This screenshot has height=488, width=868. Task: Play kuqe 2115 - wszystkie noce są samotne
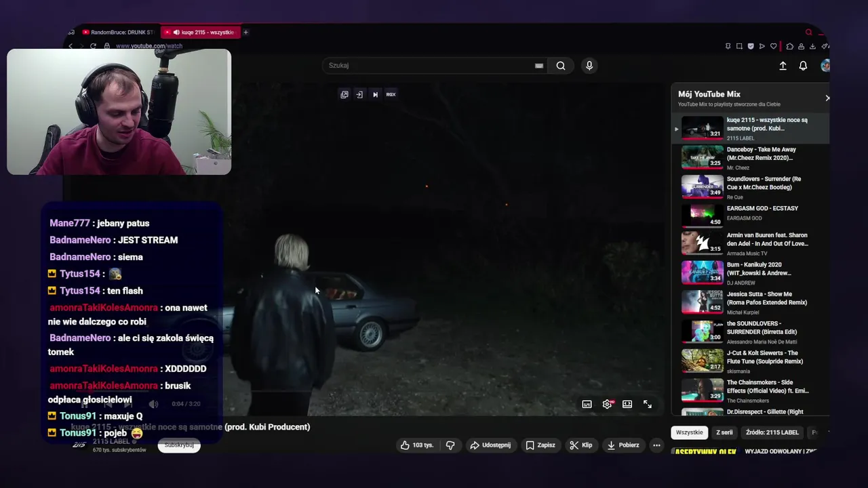(751, 128)
